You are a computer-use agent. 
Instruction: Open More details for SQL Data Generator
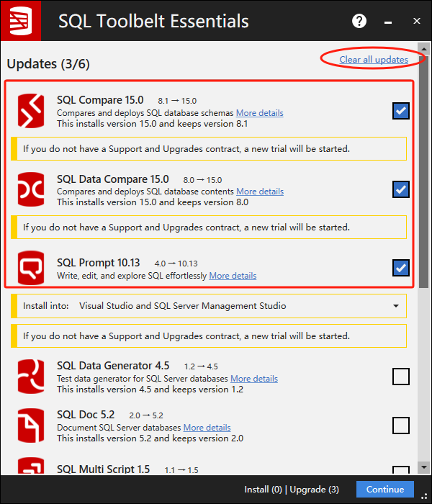click(254, 379)
